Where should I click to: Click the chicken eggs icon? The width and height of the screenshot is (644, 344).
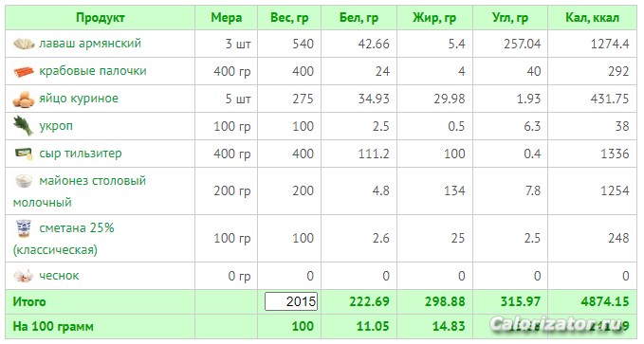coord(24,99)
